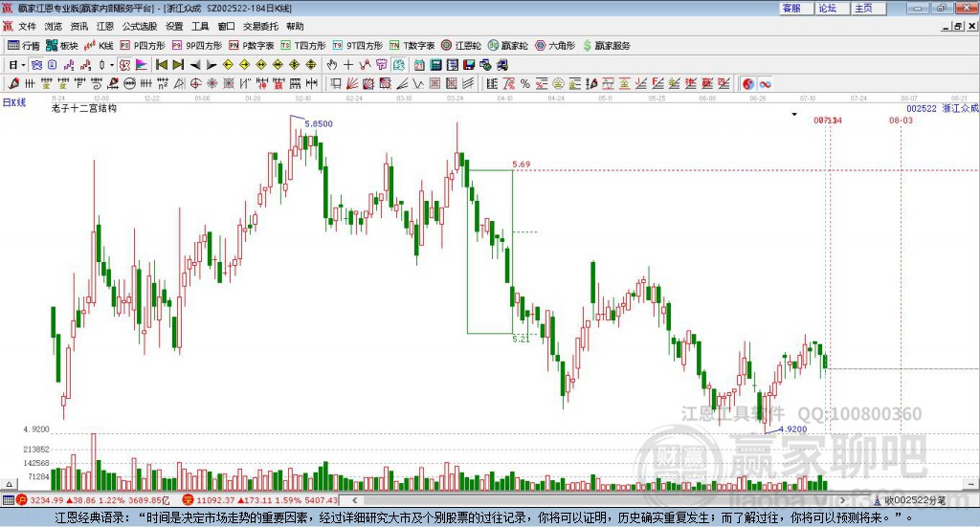Open 赢家服务 services
Screen dimensions: 980x527
606,46
